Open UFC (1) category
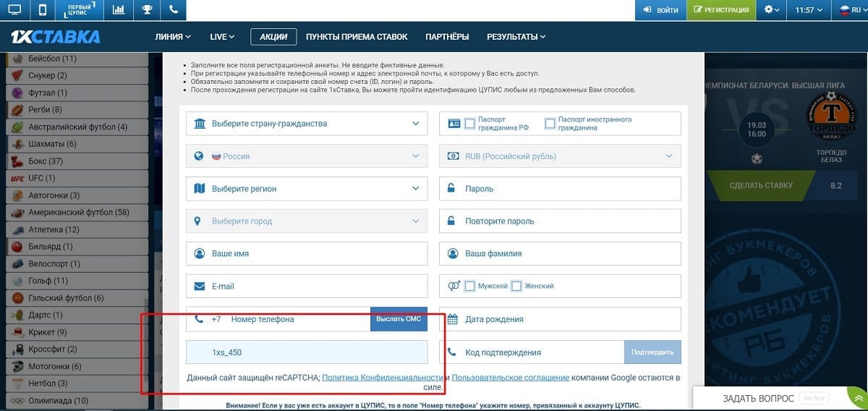Image resolution: width=868 pixels, height=411 pixels. [x=75, y=178]
